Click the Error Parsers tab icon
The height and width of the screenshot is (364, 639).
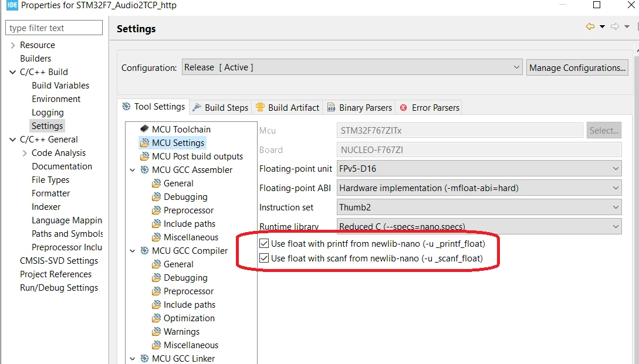coord(404,107)
